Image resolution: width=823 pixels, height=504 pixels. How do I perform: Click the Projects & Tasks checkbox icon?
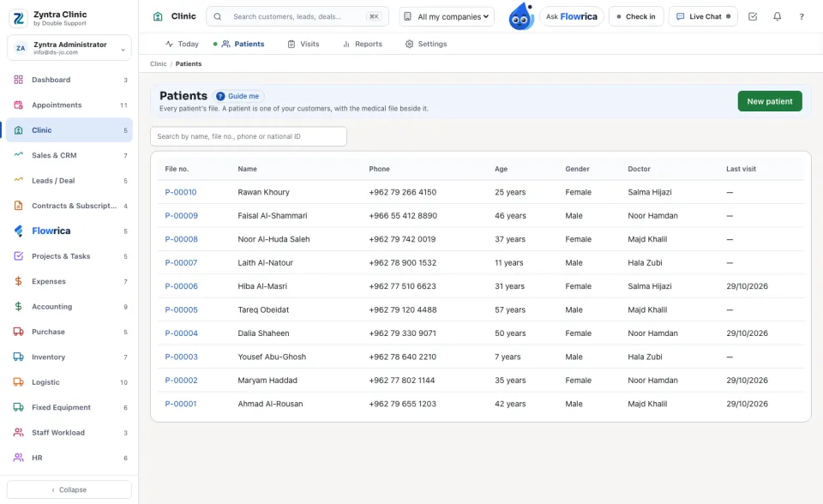(x=18, y=256)
